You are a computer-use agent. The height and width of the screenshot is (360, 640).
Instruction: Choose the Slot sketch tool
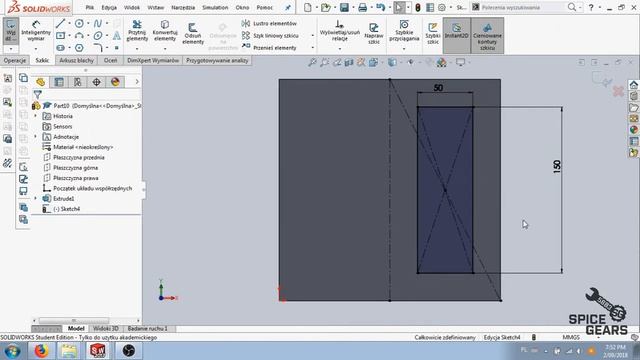60,48
